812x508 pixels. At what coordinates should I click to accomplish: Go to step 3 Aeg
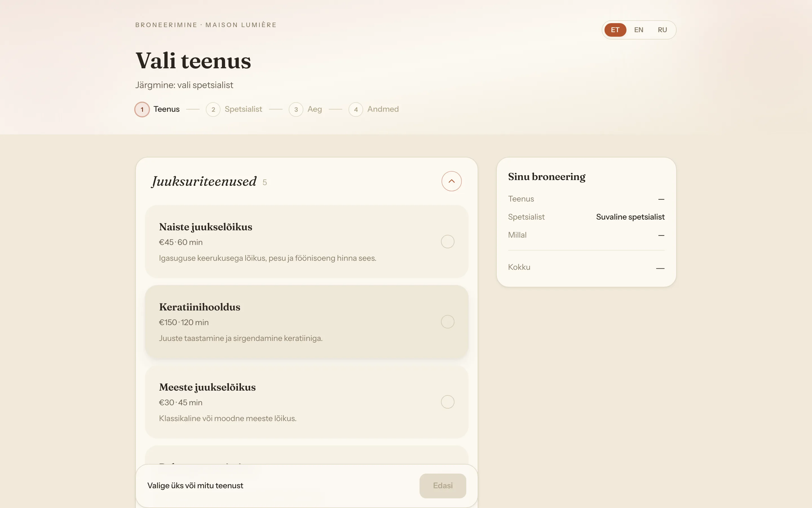point(305,109)
